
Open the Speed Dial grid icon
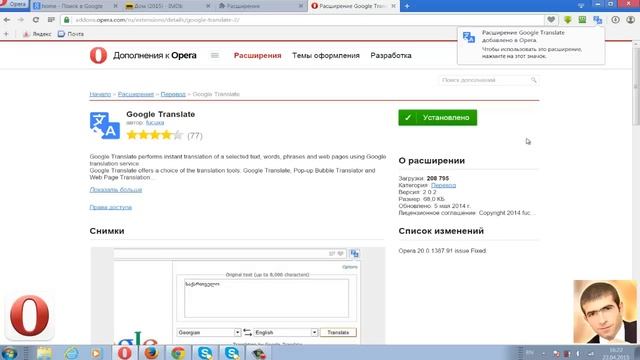[x=51, y=20]
